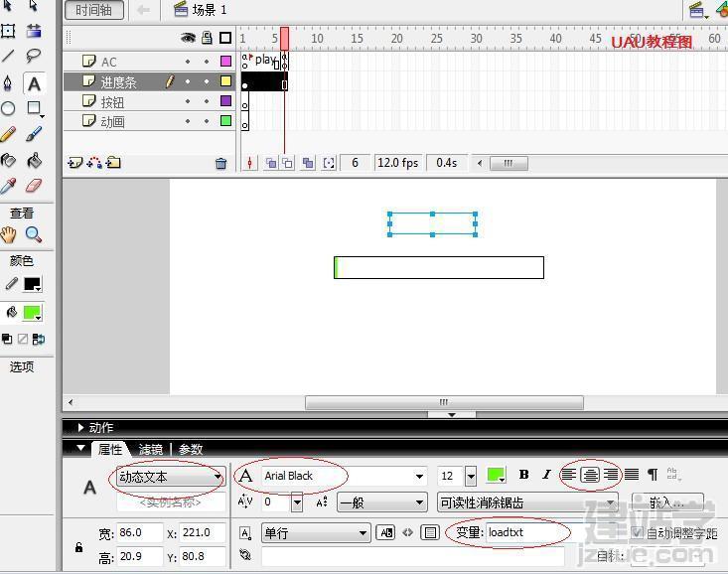Open the 动态文本 text type dropdown
The width and height of the screenshot is (728, 574).
point(170,477)
